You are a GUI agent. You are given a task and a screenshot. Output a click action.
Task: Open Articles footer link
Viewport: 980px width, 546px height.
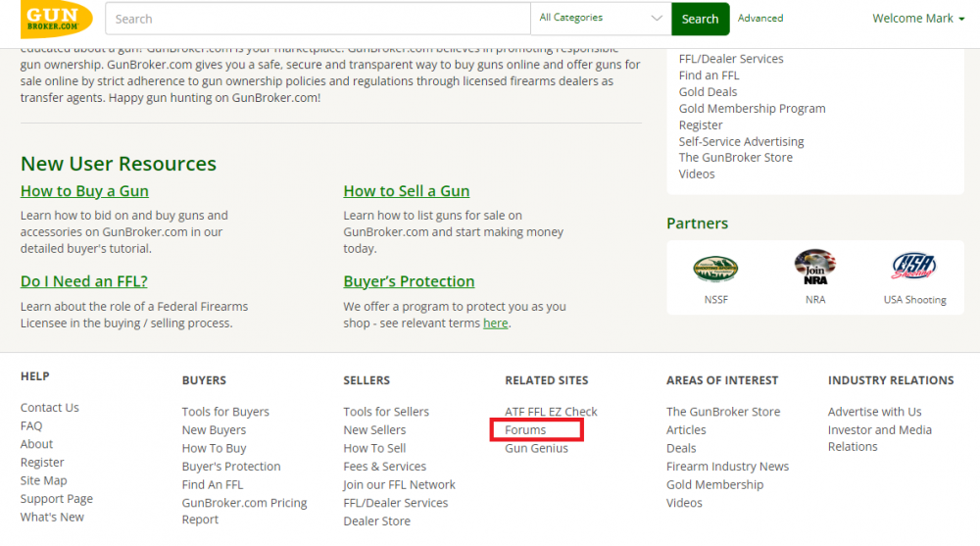tap(686, 429)
